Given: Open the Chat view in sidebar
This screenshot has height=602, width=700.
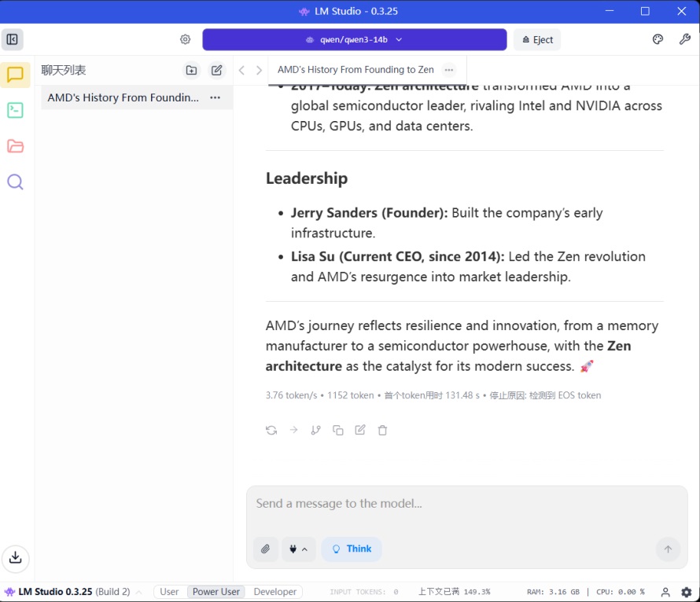Looking at the screenshot, I should 15,75.
